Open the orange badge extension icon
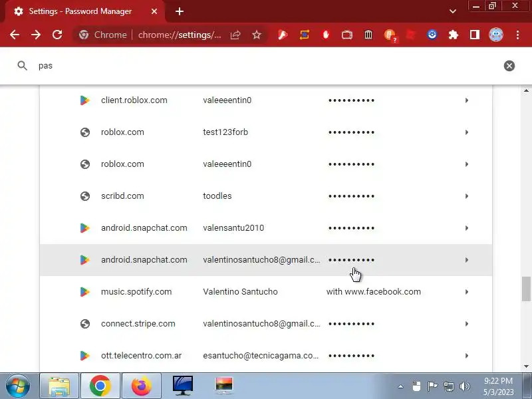 point(390,35)
